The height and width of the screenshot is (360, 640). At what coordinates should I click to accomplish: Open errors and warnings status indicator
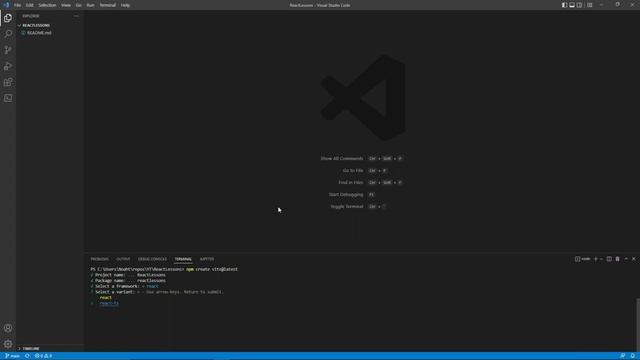click(43, 356)
